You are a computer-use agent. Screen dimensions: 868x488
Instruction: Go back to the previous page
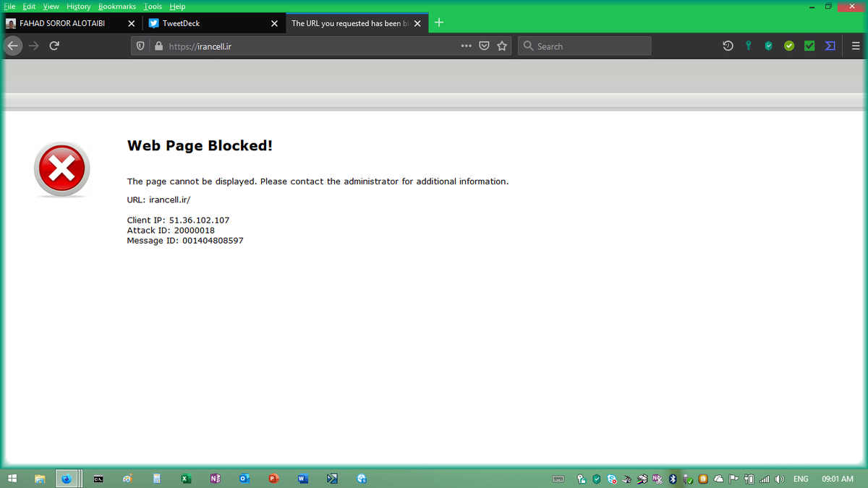(12, 46)
